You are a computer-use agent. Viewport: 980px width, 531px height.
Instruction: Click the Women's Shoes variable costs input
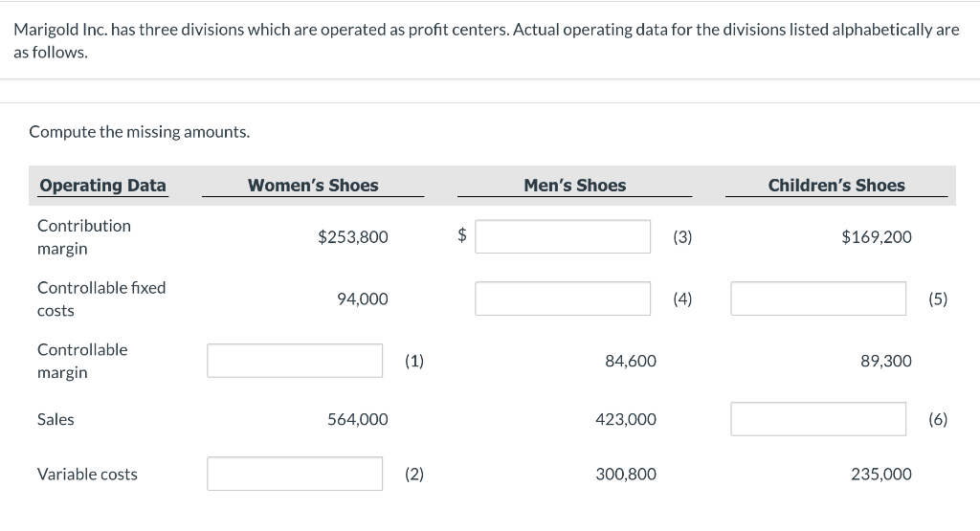[295, 474]
